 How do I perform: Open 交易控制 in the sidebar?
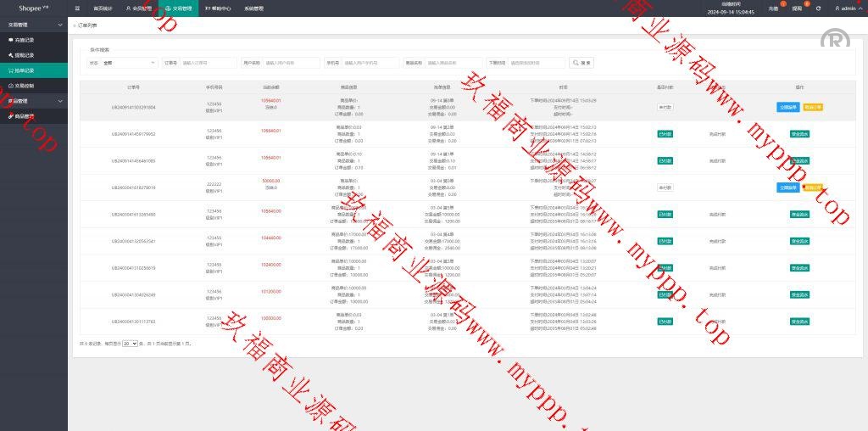(x=25, y=86)
